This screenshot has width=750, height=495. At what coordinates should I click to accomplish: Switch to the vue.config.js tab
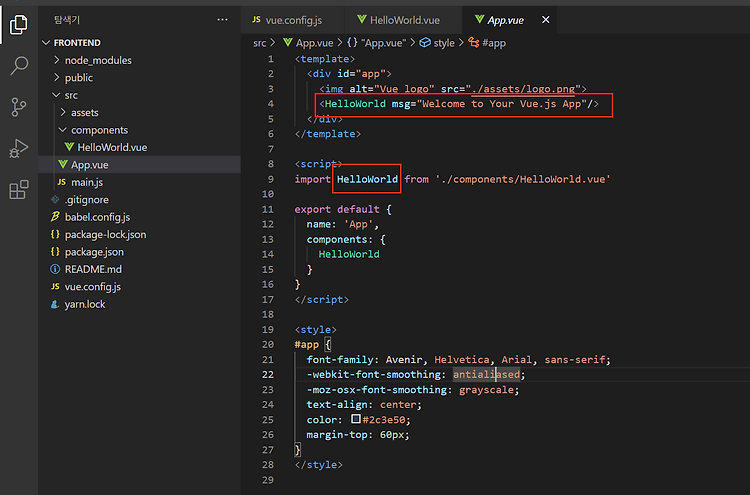pyautogui.click(x=287, y=20)
